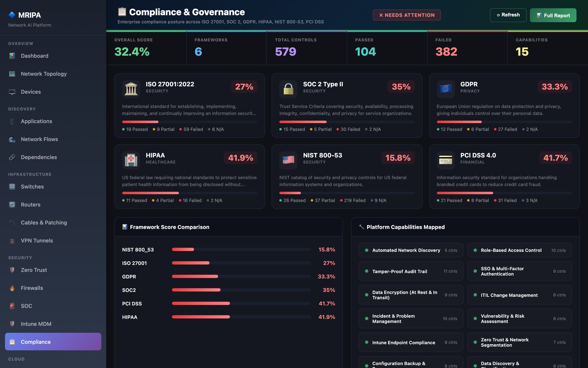Click the MRIPA diamond logo icon
The image size is (588, 368).
click(x=12, y=15)
